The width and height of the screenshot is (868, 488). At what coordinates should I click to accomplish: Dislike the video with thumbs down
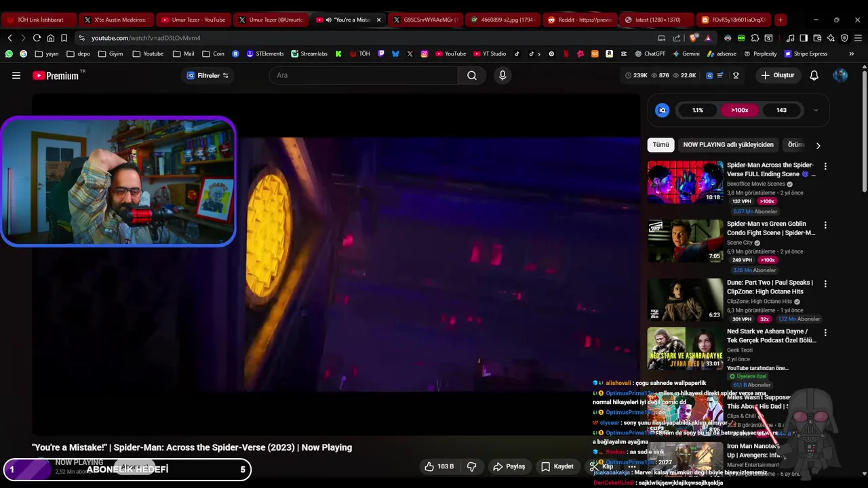pyautogui.click(x=472, y=466)
